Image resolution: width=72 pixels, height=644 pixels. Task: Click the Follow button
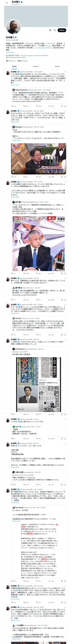[62, 30]
